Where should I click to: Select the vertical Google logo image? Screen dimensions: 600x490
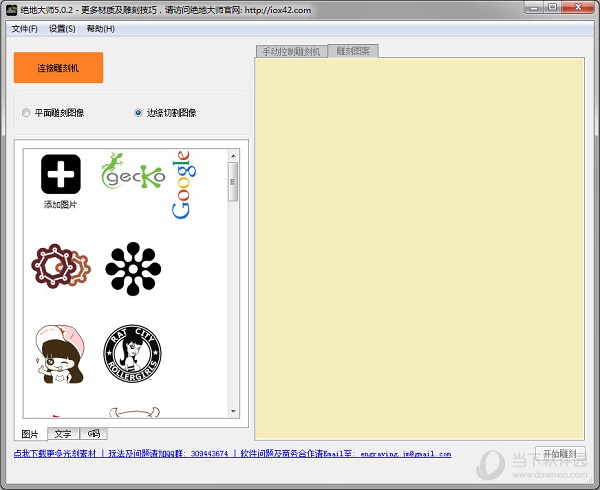click(x=184, y=185)
